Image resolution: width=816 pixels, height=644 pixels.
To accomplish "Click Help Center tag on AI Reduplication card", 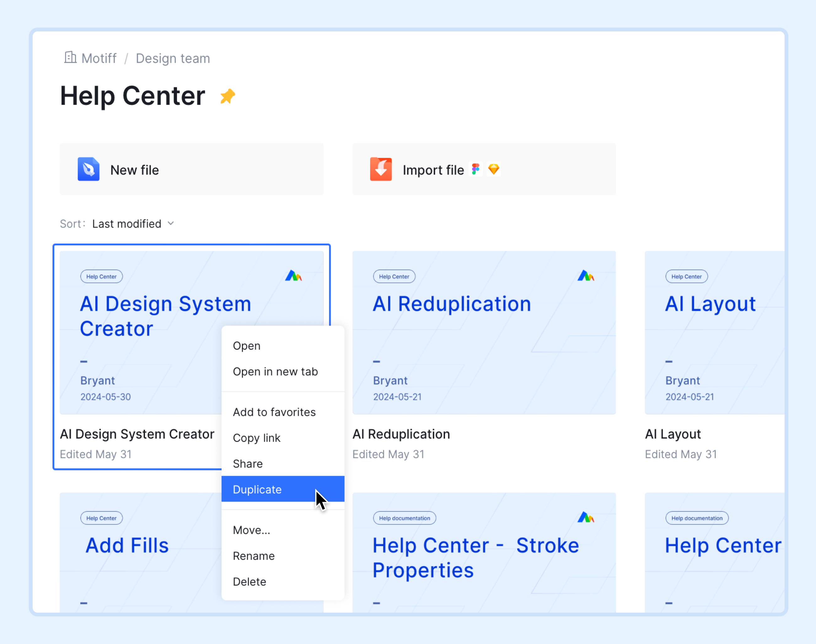I will coord(394,276).
